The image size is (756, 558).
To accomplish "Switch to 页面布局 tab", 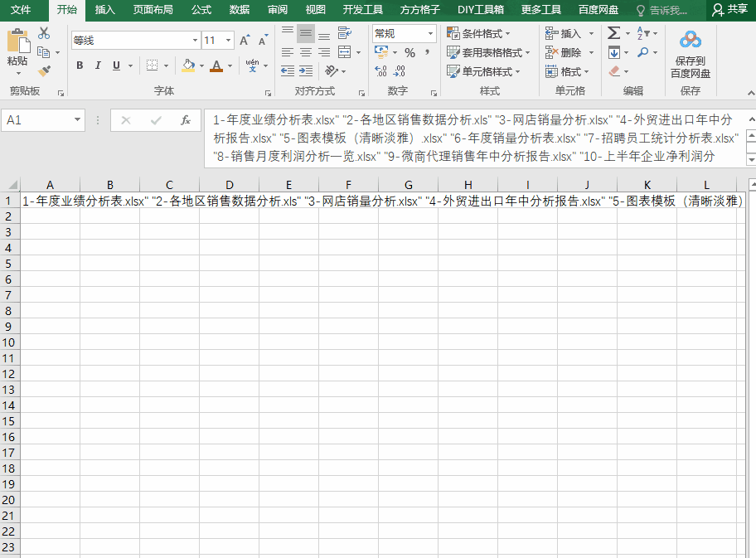I will 153,10.
